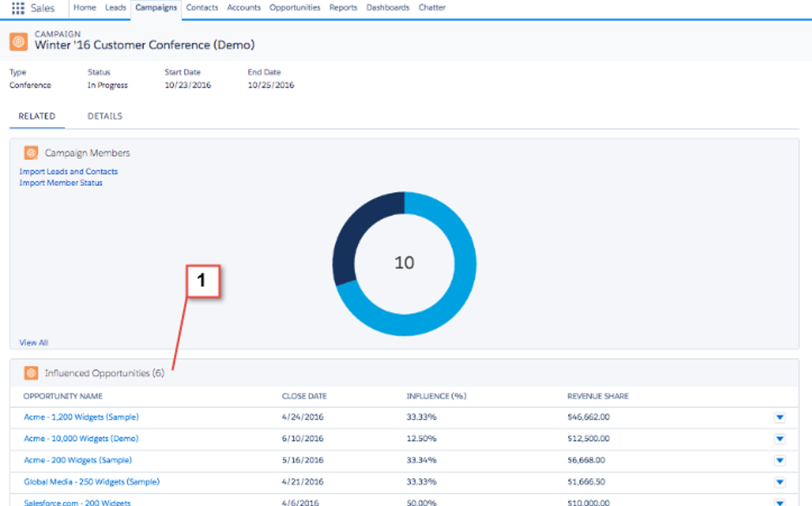Image resolution: width=812 pixels, height=506 pixels.
Task: Open the Influenced Opportunities (6) list title
Action: click(105, 373)
